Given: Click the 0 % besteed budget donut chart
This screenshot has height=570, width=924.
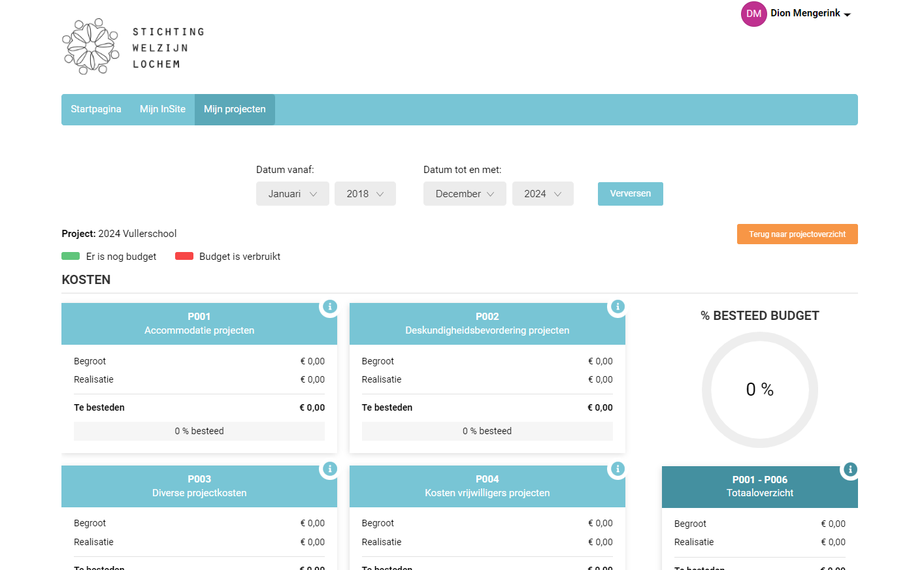Looking at the screenshot, I should [759, 390].
